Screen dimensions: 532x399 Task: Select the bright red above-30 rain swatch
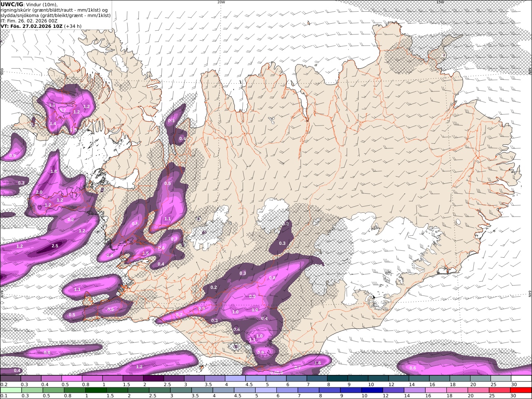click(x=520, y=390)
